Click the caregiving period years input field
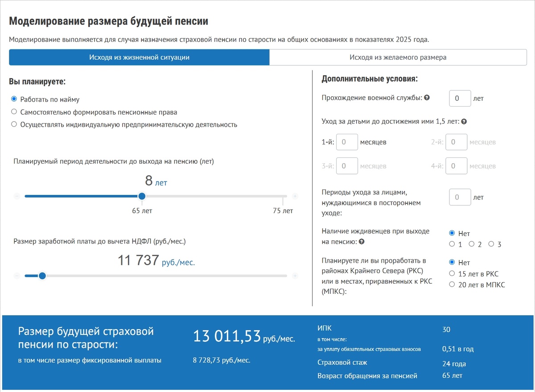The width and height of the screenshot is (535, 392). (x=460, y=197)
